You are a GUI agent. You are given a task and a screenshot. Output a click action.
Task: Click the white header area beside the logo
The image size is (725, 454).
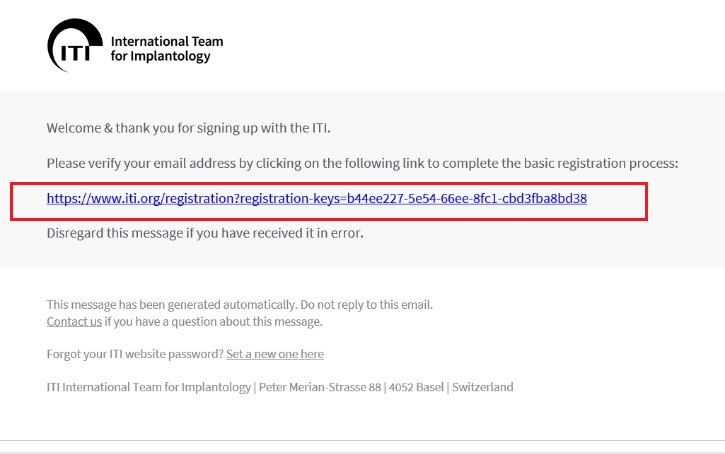click(462, 45)
